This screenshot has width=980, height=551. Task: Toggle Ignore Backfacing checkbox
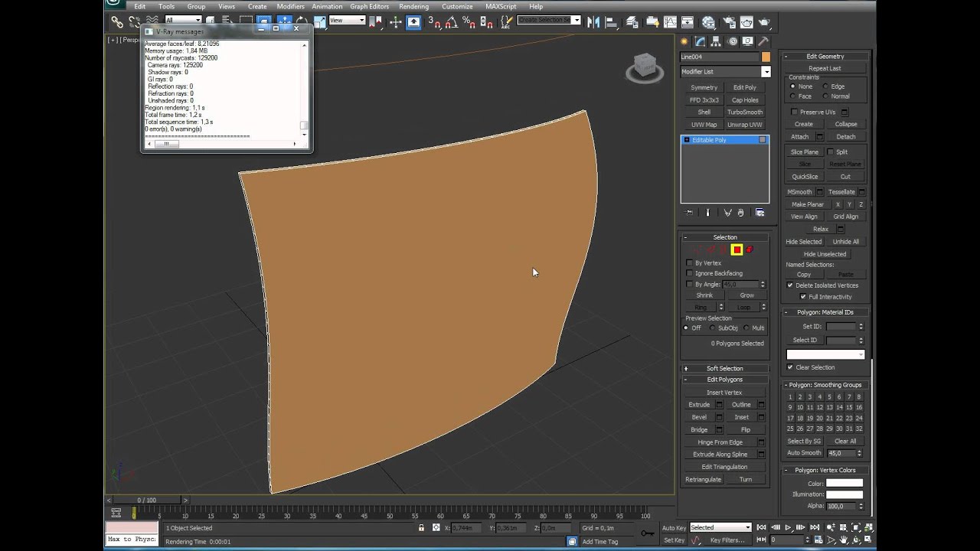(690, 273)
